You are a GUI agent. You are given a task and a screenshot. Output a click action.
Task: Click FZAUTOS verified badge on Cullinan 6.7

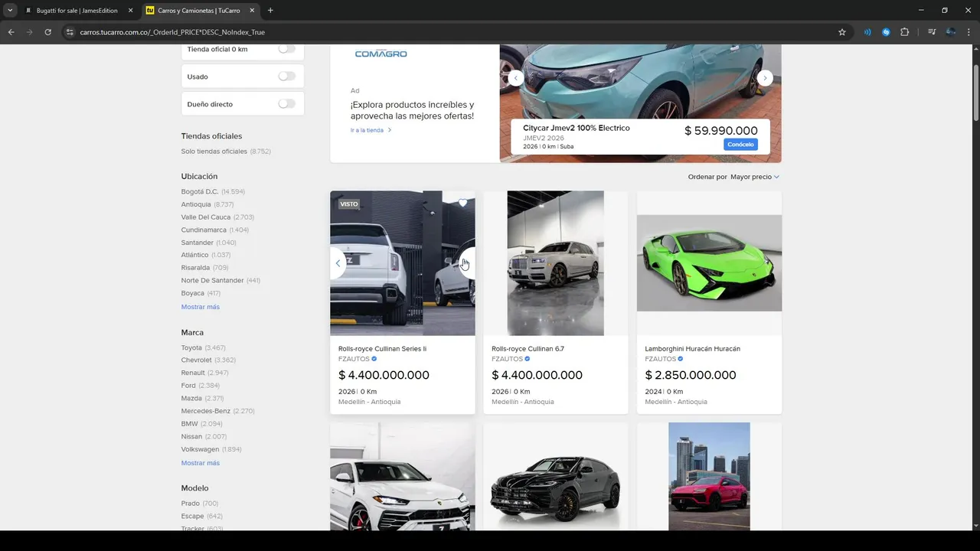527,359
